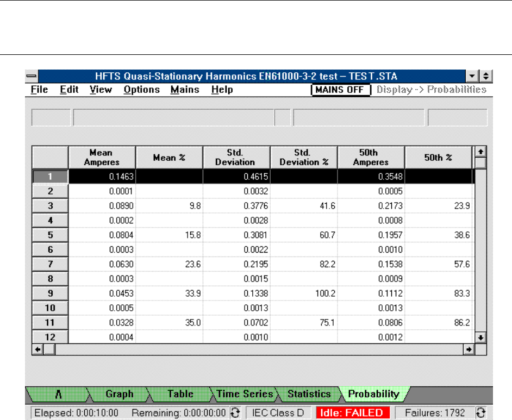Switch to the Statistics tab
Screen dimensions: 512x420
308,394
